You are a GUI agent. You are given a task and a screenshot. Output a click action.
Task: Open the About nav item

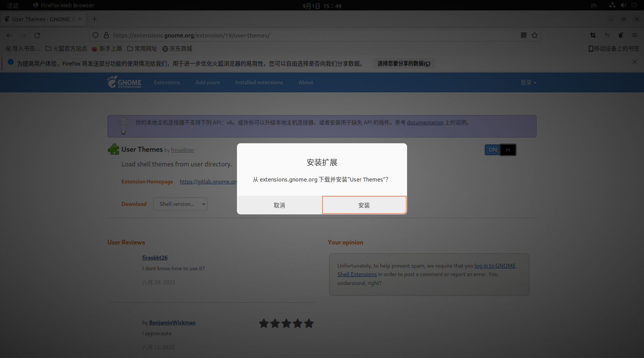306,82
